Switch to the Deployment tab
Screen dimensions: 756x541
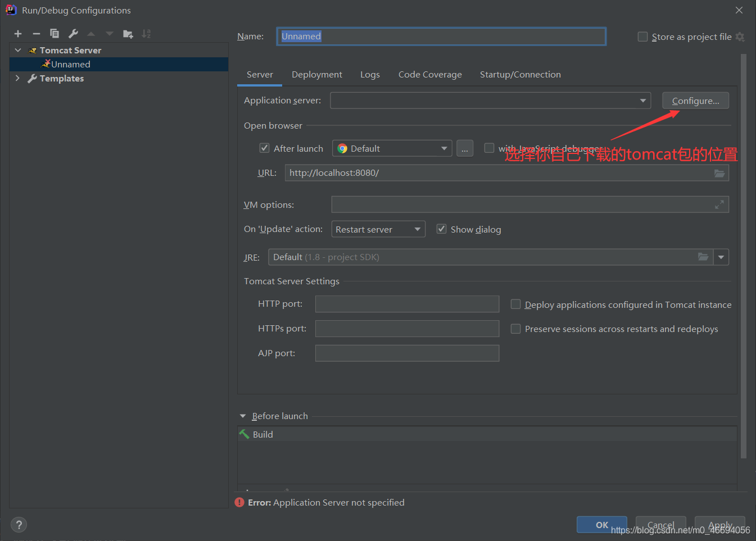(x=317, y=75)
